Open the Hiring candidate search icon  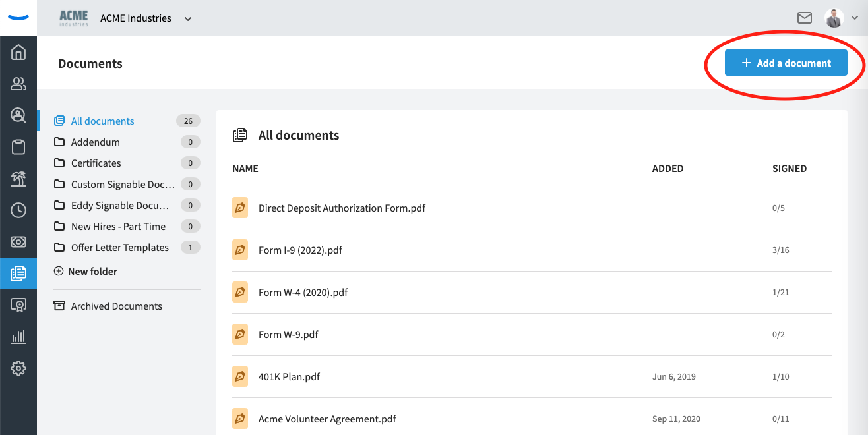(18, 115)
